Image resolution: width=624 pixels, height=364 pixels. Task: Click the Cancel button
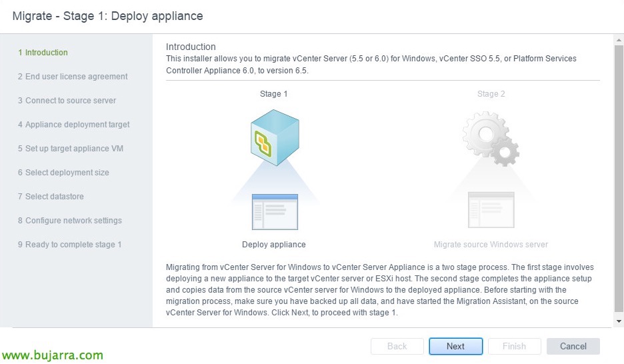[573, 346]
